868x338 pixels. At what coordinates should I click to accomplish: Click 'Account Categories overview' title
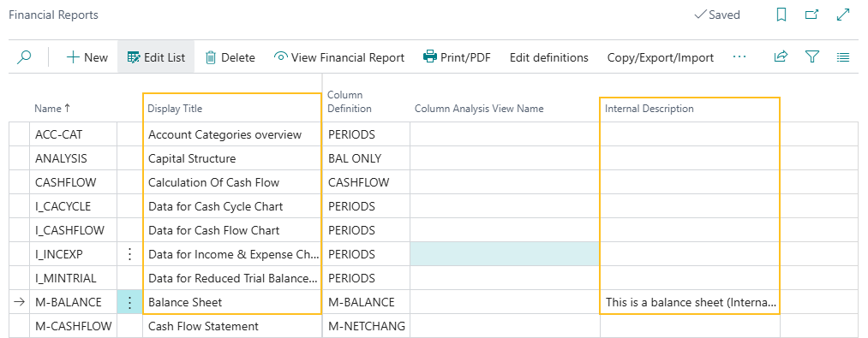coord(232,134)
